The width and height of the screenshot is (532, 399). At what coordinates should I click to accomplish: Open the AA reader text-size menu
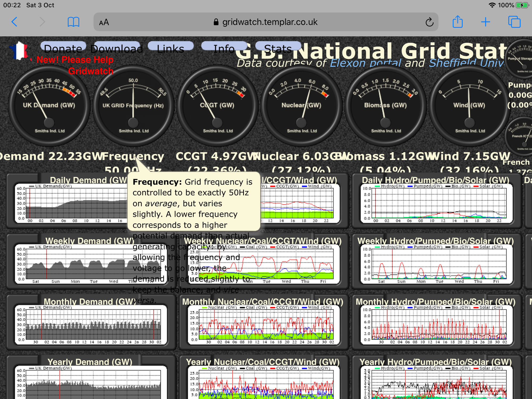tap(104, 22)
